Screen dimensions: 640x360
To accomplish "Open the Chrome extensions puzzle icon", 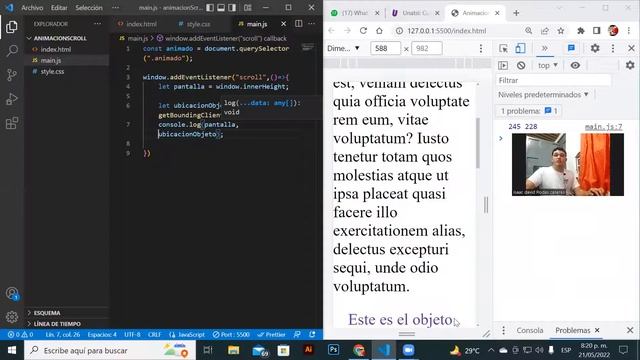I will pyautogui.click(x=581, y=31).
